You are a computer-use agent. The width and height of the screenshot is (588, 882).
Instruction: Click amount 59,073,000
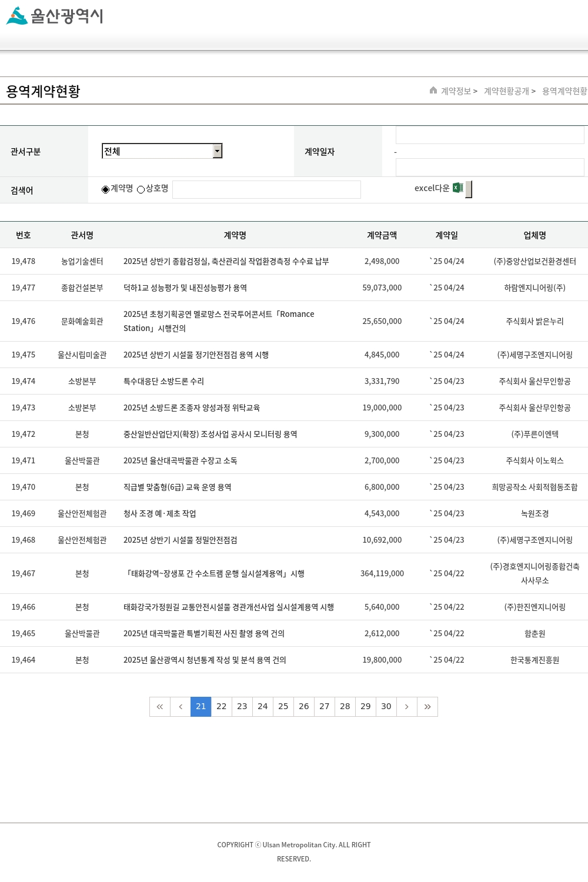tap(382, 288)
